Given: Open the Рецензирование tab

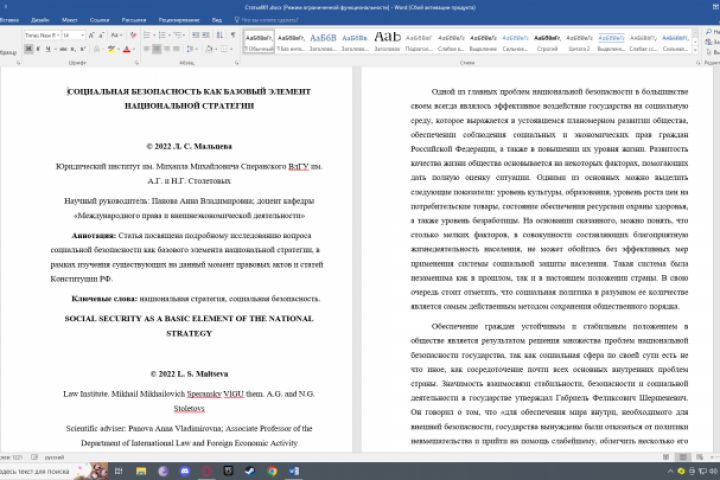Looking at the screenshot, I should click(179, 20).
